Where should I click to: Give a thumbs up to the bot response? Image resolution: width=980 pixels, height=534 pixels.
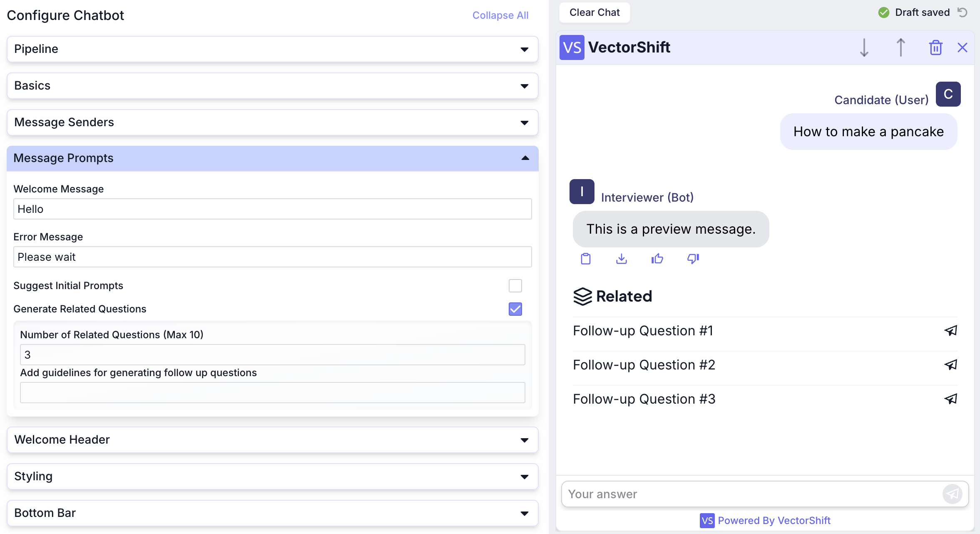click(657, 259)
